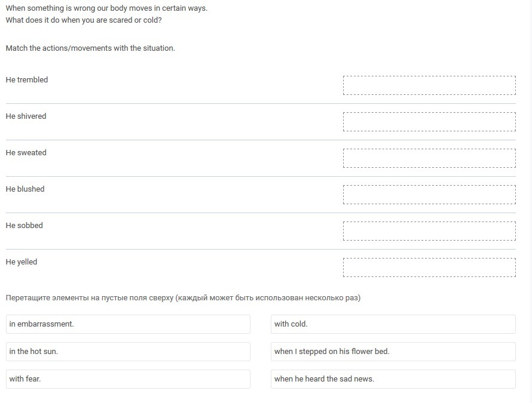Select the "with cold." answer tile

point(393,324)
